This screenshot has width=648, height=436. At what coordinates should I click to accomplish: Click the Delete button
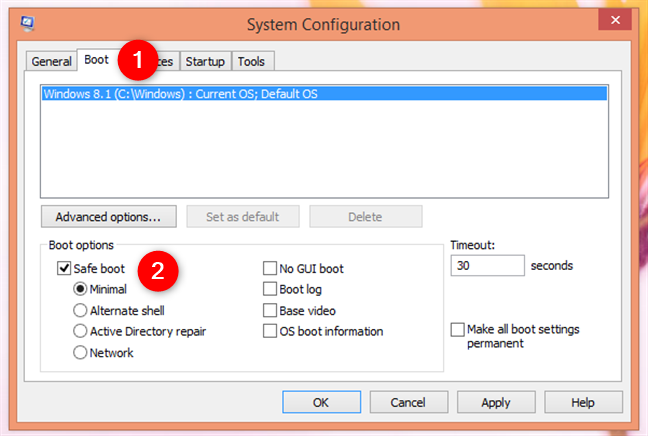pos(365,217)
